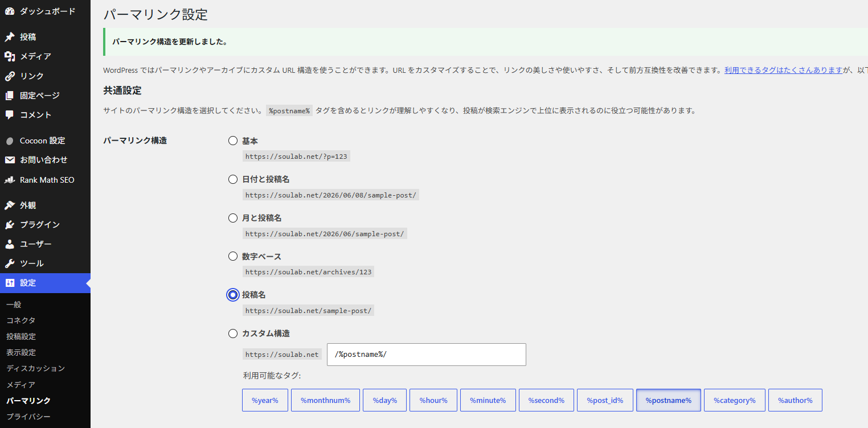The height and width of the screenshot is (428, 868).
Task: Click the https://soulab.net/2026/06/08/sample-post/ example URL
Action: (x=331, y=195)
